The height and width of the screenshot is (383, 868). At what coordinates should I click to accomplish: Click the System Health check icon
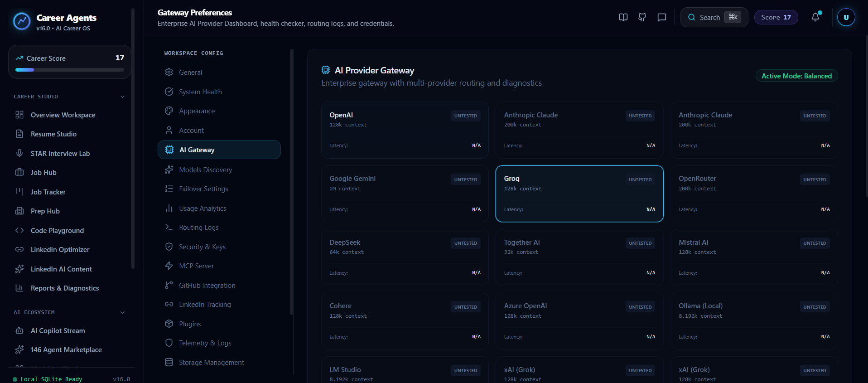[x=169, y=92]
